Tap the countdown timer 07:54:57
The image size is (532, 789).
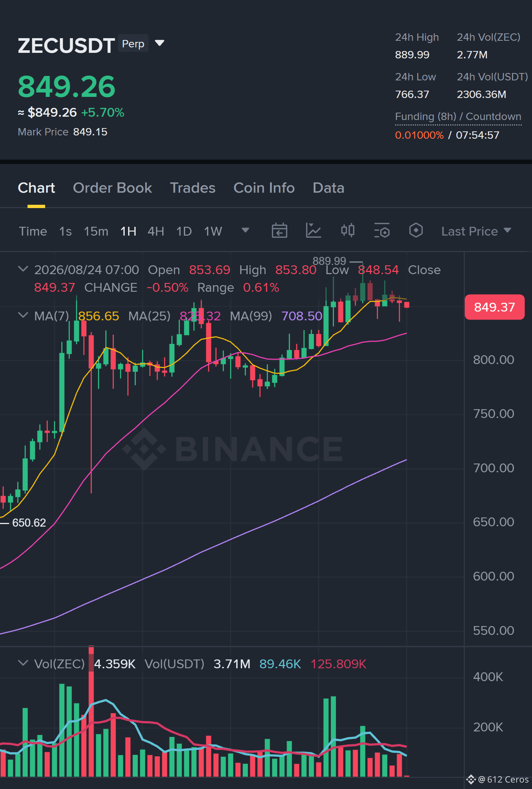[x=477, y=135]
